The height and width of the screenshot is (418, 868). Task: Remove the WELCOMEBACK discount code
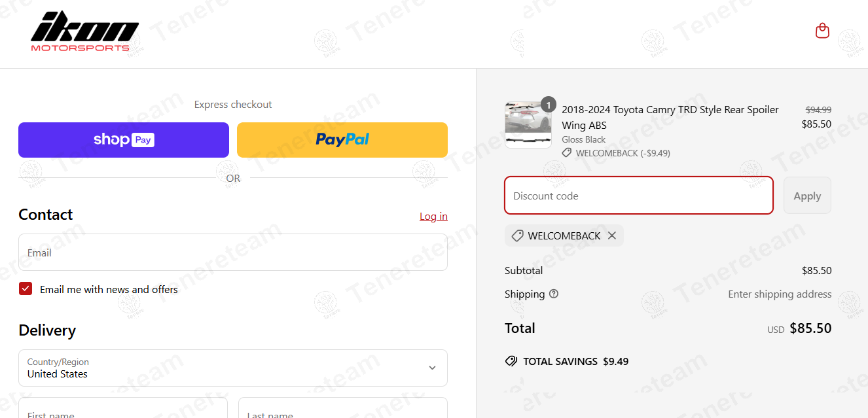click(612, 235)
